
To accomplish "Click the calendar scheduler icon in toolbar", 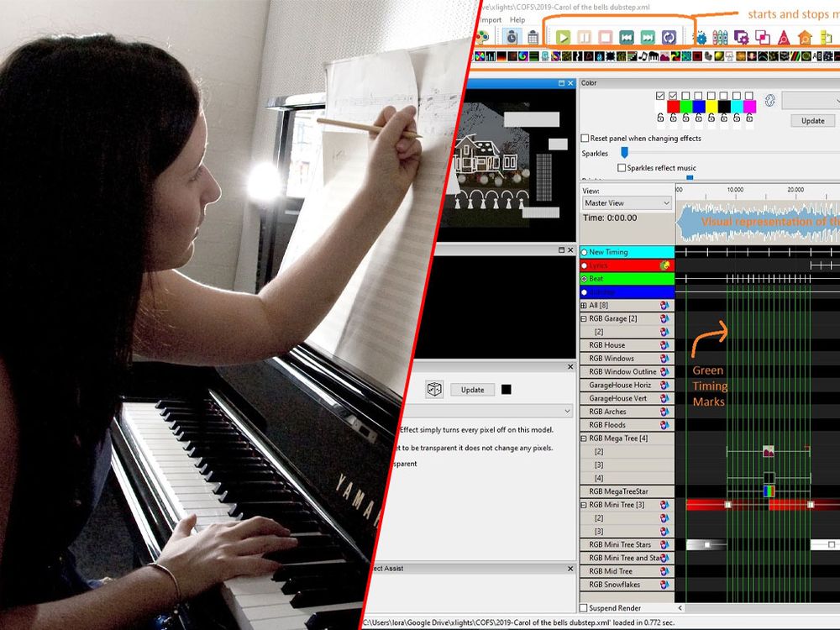I will (533, 37).
